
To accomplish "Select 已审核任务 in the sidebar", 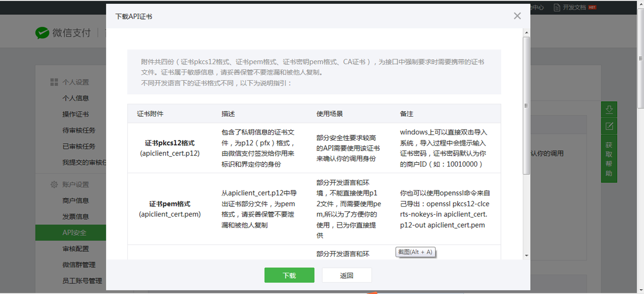I will tap(79, 147).
